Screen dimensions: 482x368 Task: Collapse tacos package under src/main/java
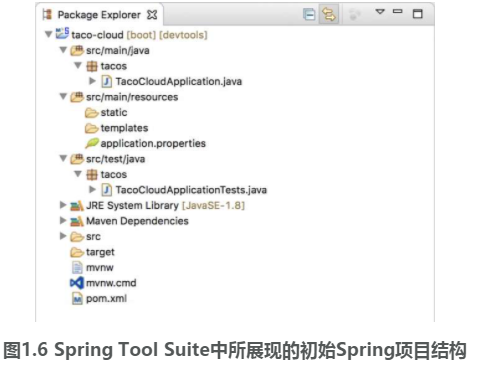pyautogui.click(x=78, y=65)
